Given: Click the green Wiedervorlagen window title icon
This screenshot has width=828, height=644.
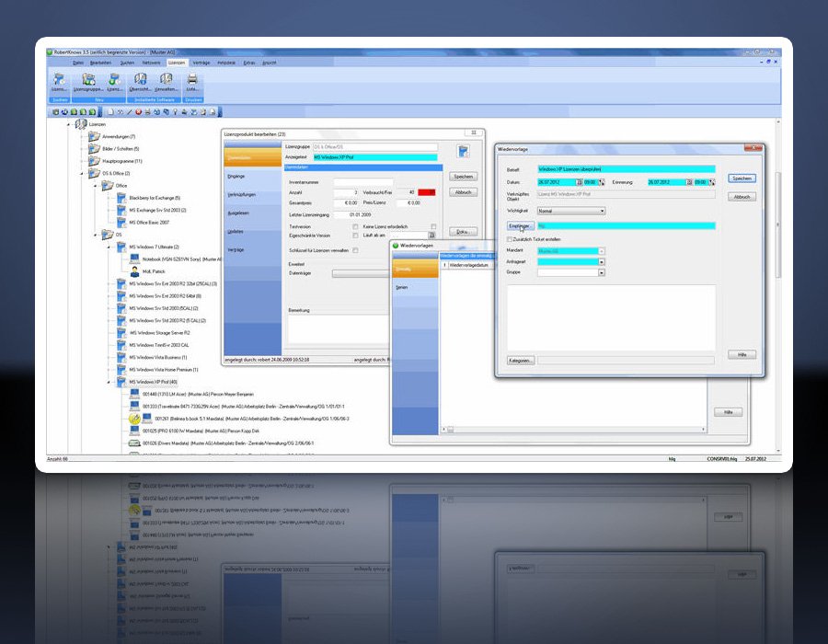Looking at the screenshot, I should click(x=396, y=246).
